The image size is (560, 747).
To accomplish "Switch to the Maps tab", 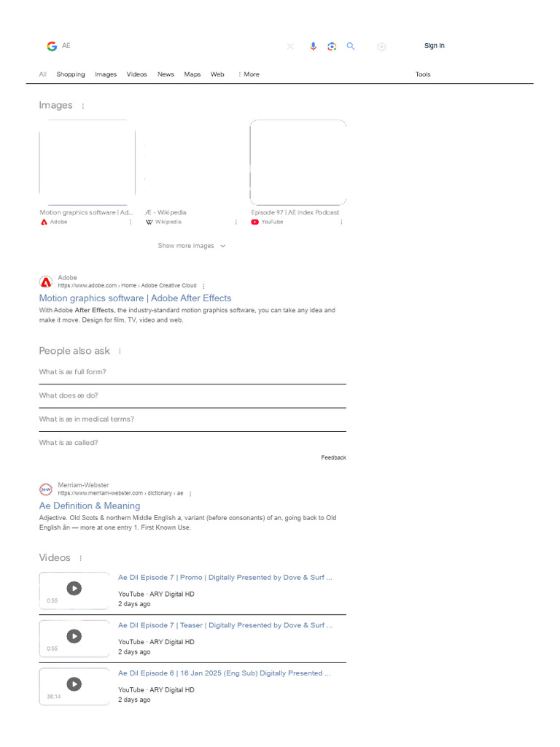I will click(192, 74).
